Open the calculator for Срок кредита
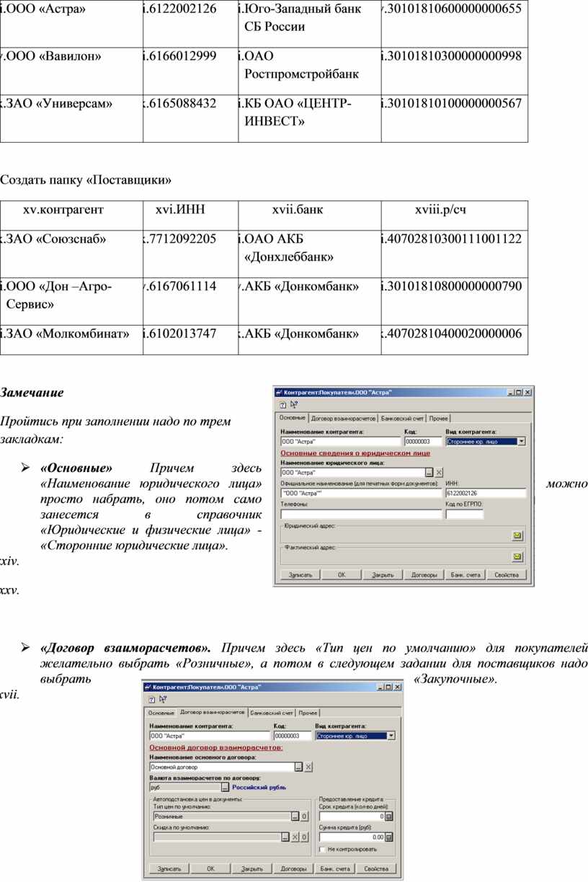588x882 pixels. click(389, 816)
